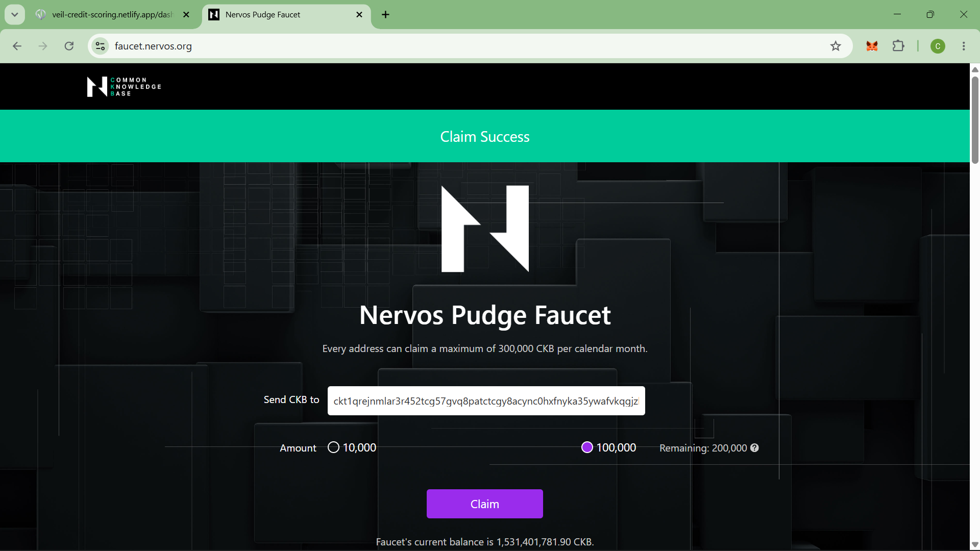Open the tab search dropdown arrow
Viewport: 980px width, 551px height.
pos(15,15)
